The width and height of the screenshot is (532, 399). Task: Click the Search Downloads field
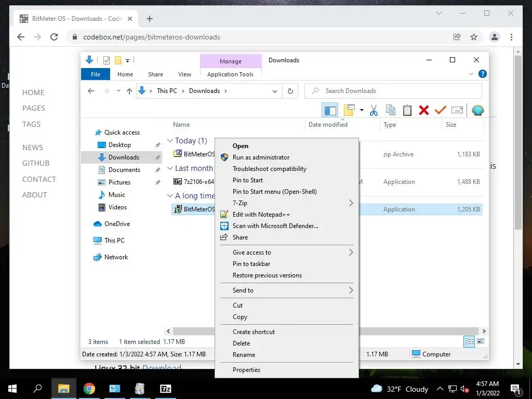coord(393,91)
